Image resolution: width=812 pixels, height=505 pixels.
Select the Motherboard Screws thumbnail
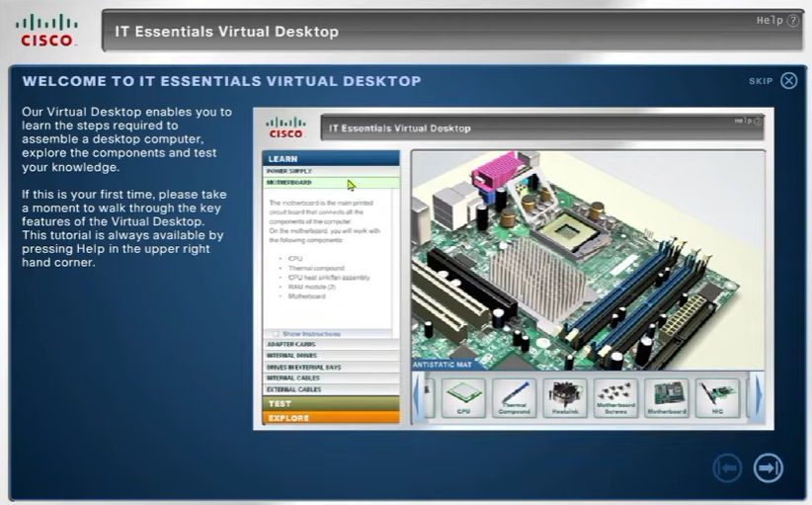tap(615, 398)
